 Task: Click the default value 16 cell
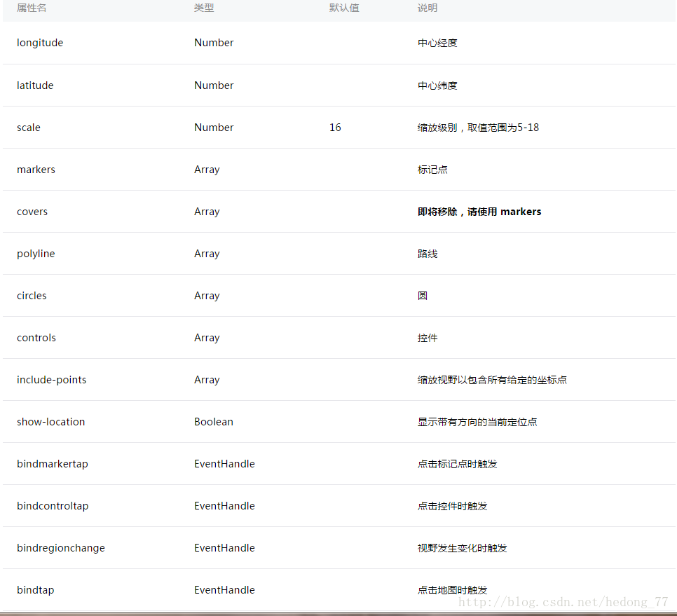tap(335, 127)
